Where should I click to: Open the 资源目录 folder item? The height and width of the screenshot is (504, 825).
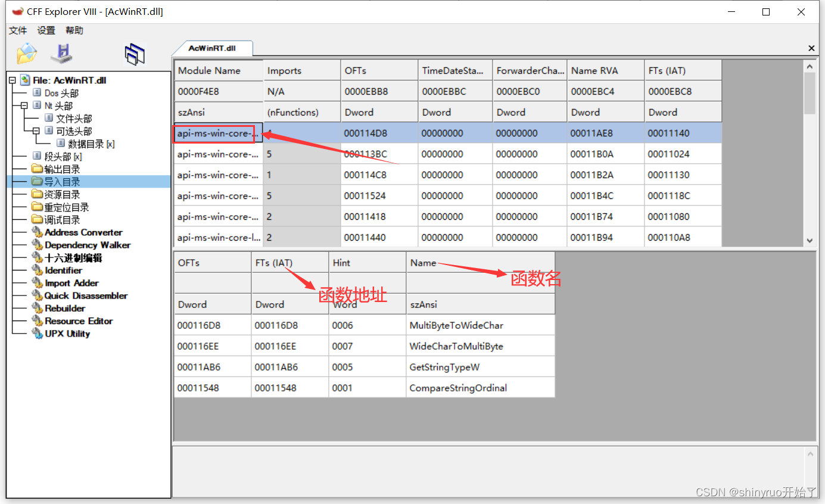tap(62, 195)
